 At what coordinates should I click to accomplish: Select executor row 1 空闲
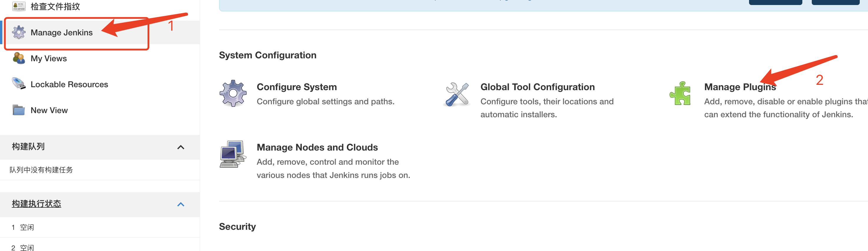[x=100, y=227]
